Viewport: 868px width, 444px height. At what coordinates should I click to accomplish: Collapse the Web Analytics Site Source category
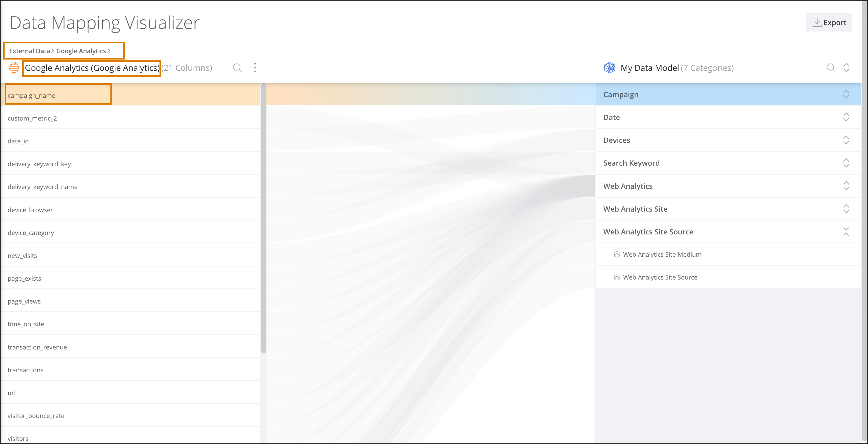click(x=846, y=232)
